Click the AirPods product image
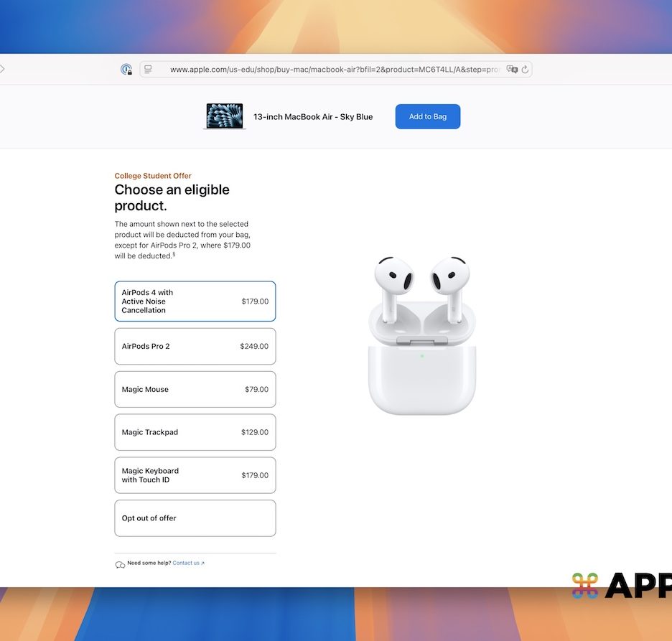Viewport: 672px width, 641px height. (x=421, y=336)
